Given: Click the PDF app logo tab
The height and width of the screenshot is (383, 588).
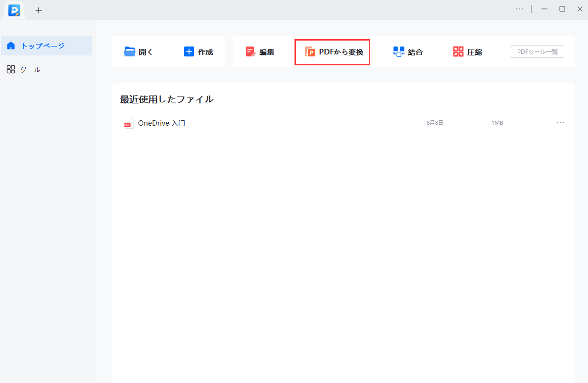Looking at the screenshot, I should 14,10.
